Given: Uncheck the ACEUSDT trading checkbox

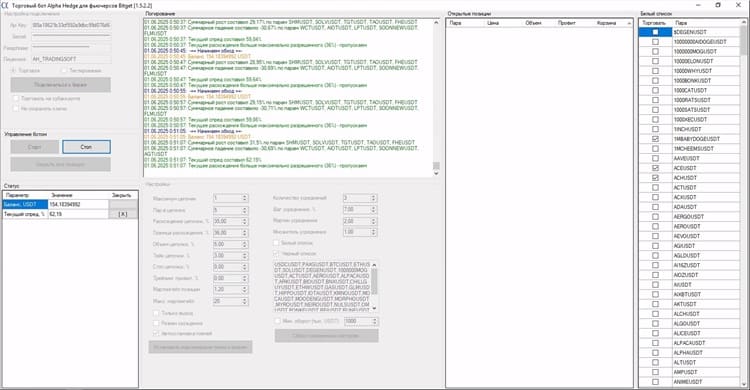Looking at the screenshot, I should 655,168.
